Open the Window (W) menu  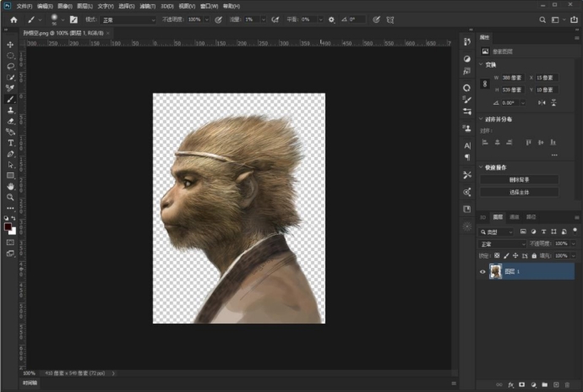(209, 6)
